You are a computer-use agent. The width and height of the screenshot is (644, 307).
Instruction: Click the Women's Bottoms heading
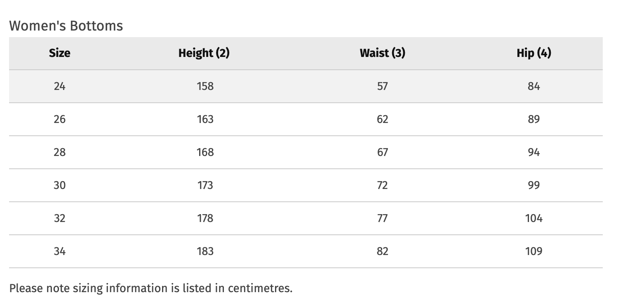pos(66,26)
